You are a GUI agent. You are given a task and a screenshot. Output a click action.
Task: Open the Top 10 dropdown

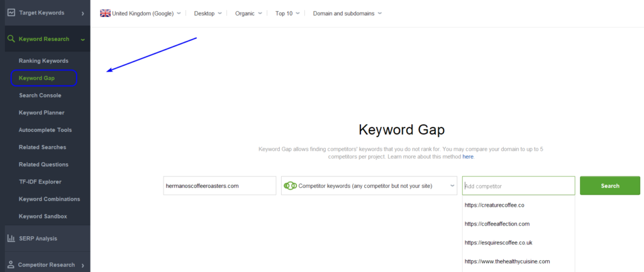point(287,13)
